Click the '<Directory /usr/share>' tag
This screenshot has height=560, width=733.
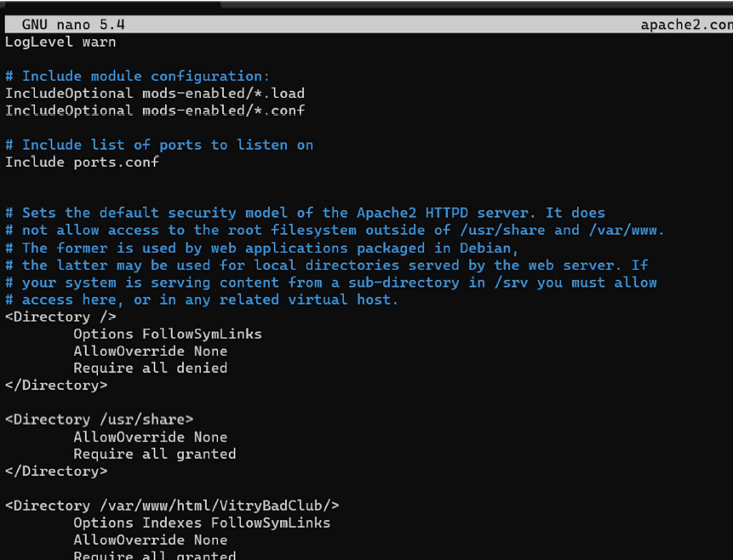(x=99, y=420)
